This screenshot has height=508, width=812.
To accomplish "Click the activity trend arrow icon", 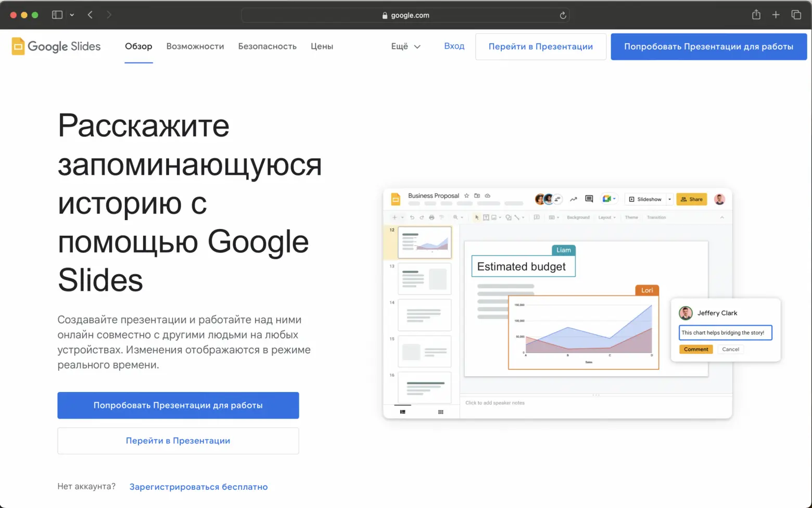I will tap(574, 199).
